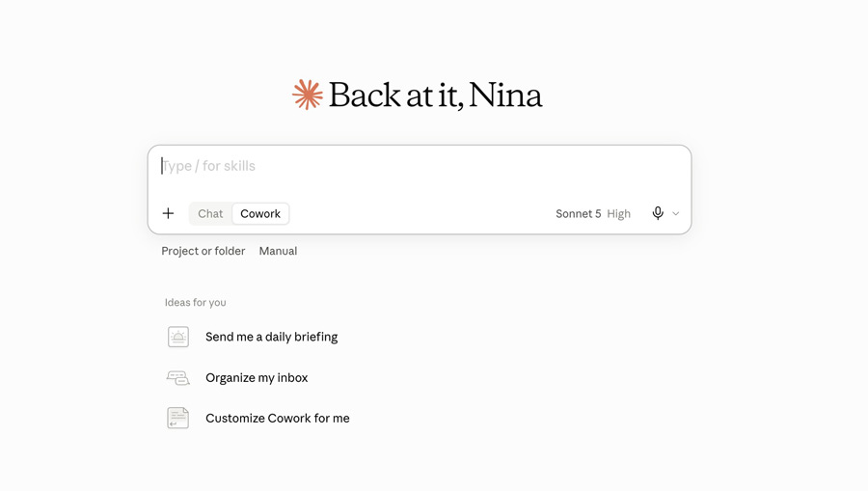The width and height of the screenshot is (868, 491).
Task: Click blank toolbar space inside the composer
Action: click(x=420, y=214)
